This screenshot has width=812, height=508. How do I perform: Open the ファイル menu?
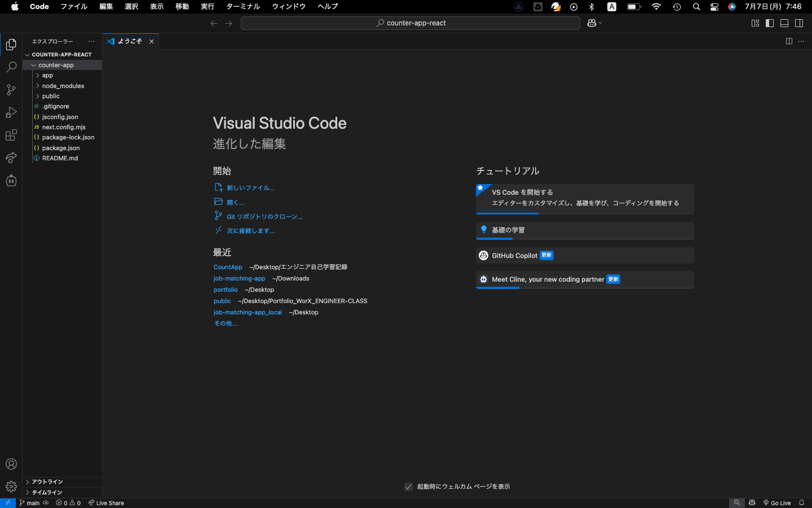click(74, 6)
